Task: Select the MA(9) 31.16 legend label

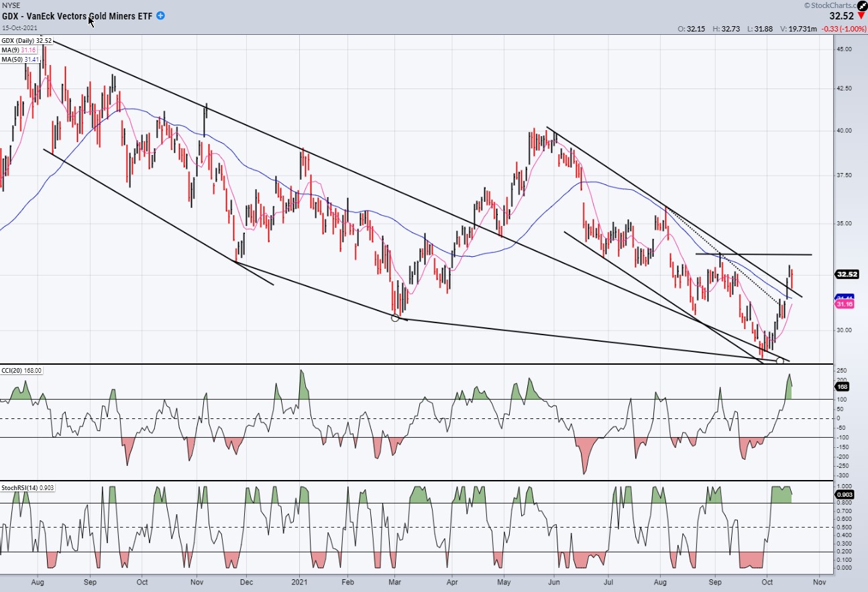Action: 19,50
